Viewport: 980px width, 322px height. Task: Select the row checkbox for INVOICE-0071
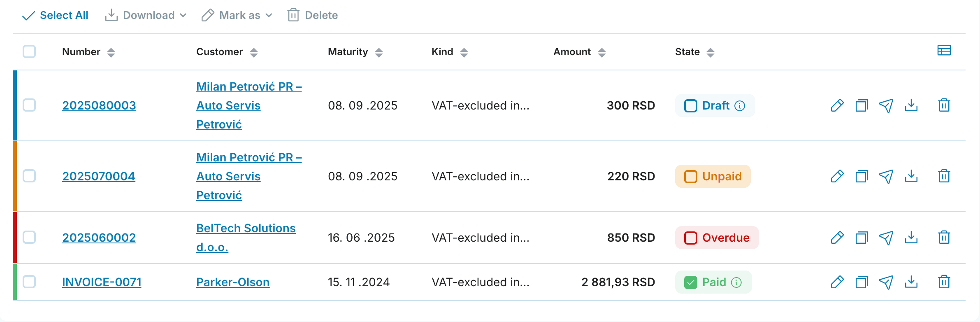point(29,282)
